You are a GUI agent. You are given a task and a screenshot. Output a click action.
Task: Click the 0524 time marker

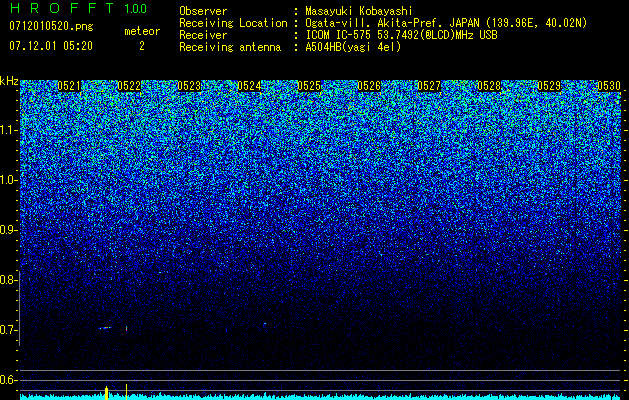point(249,86)
